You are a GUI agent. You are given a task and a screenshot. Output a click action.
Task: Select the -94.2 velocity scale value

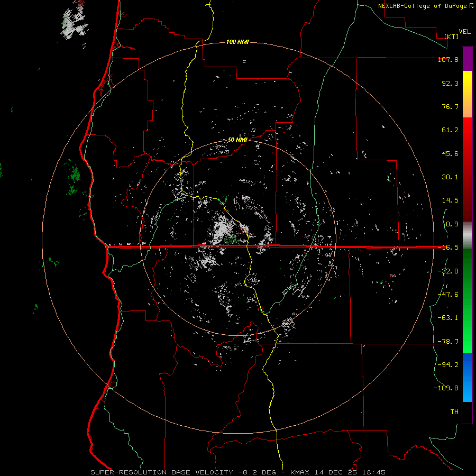pos(448,365)
